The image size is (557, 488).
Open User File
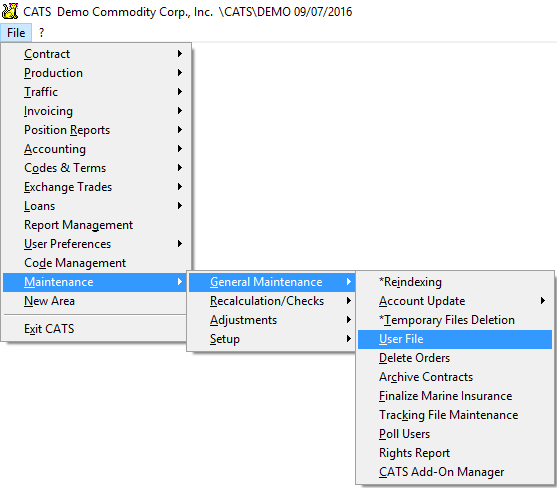click(x=455, y=339)
